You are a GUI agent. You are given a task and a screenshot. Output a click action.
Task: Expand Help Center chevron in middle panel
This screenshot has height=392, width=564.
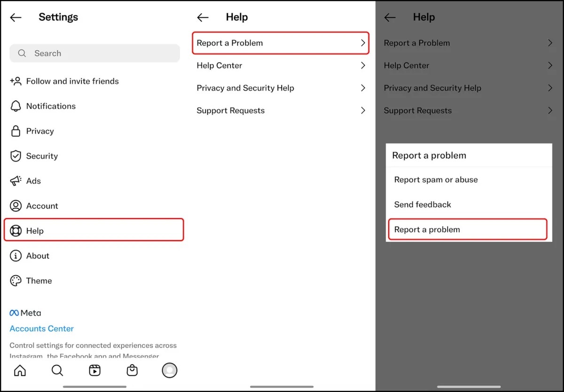tap(362, 65)
